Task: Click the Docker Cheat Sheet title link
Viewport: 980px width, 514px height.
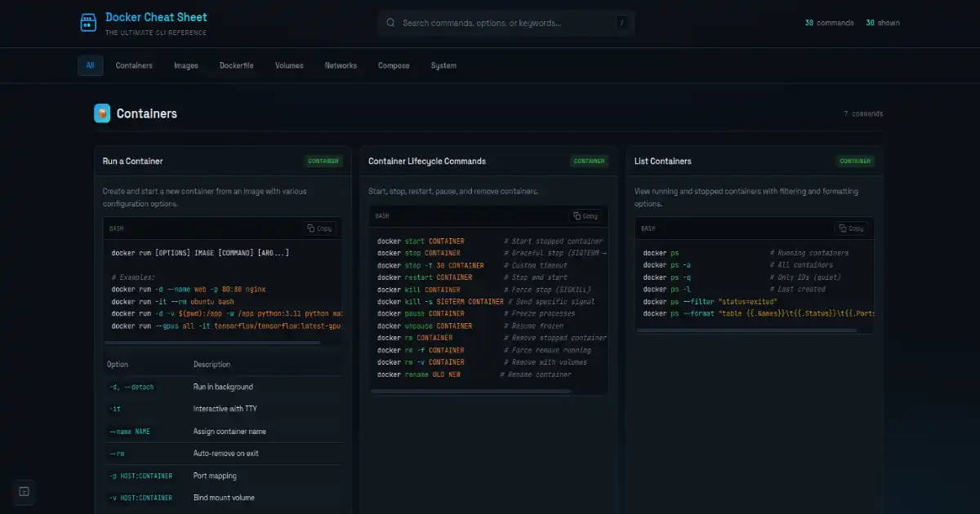Action: [x=156, y=17]
